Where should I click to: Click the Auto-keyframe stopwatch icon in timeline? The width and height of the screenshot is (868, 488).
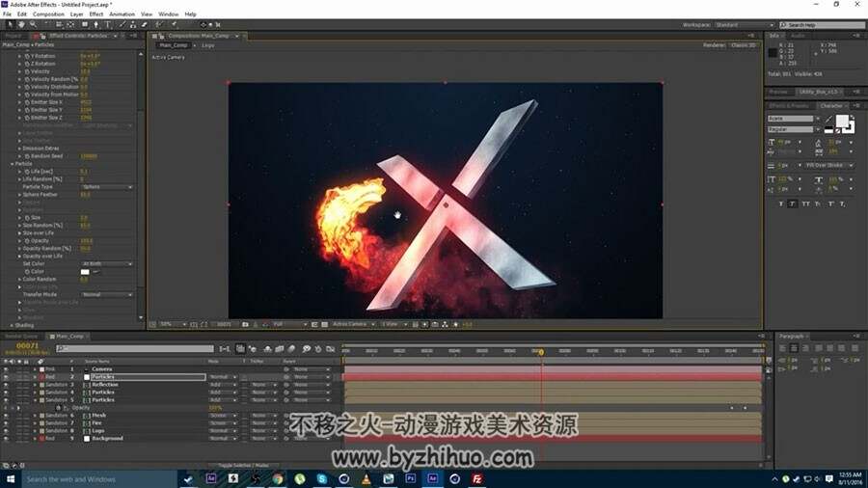tap(318, 348)
